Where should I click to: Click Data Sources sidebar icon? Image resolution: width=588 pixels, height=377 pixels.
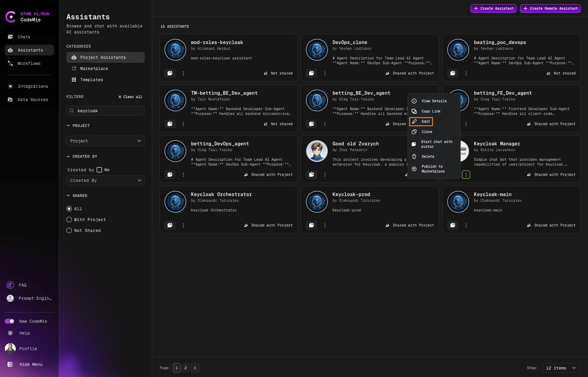[10, 100]
